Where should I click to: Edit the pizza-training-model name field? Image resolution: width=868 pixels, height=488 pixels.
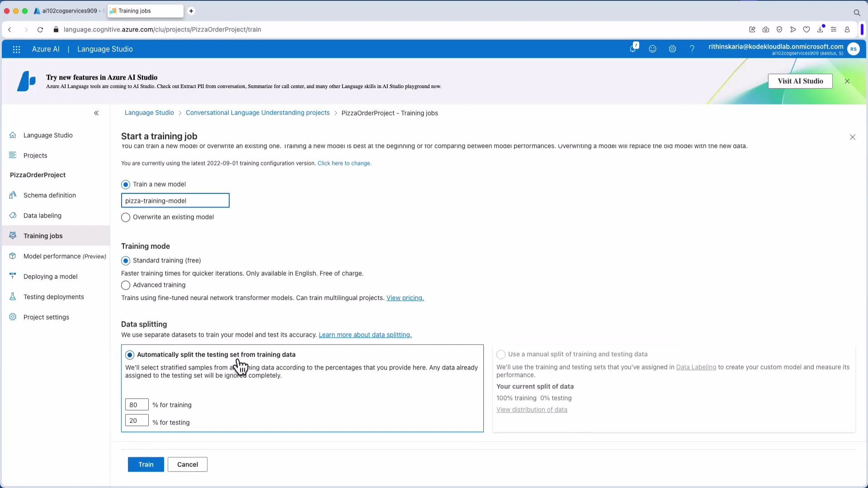175,200
